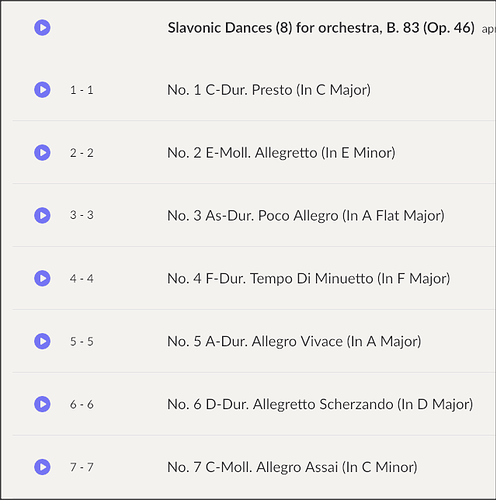This screenshot has height=500, width=496.
Task: Select No. 7 C-Moll. Allegro Assai title
Action: tap(292, 467)
